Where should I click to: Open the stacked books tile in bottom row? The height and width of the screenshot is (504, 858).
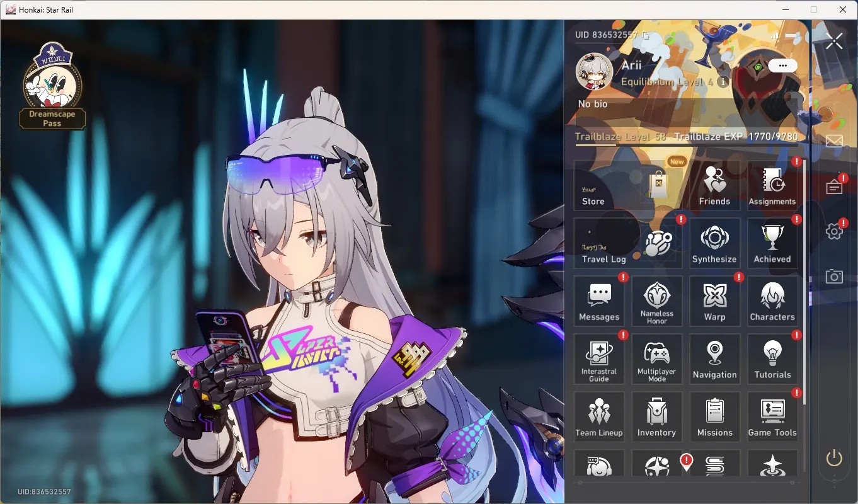click(714, 462)
